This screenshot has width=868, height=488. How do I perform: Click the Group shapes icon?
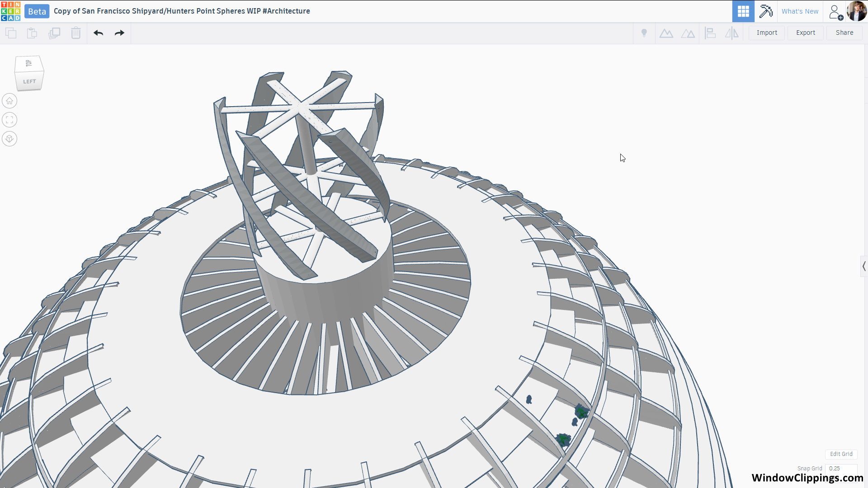pos(666,33)
